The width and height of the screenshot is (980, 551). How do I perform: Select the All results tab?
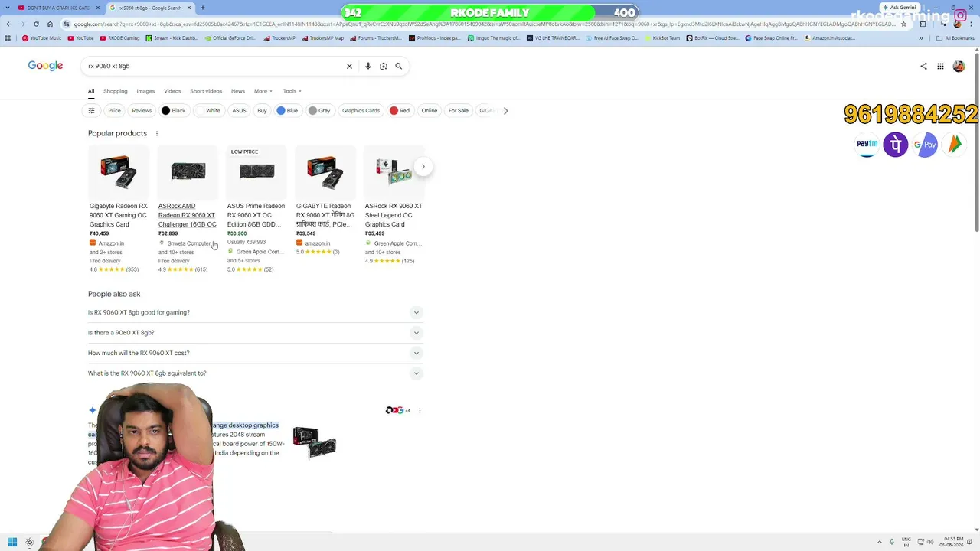coord(91,91)
